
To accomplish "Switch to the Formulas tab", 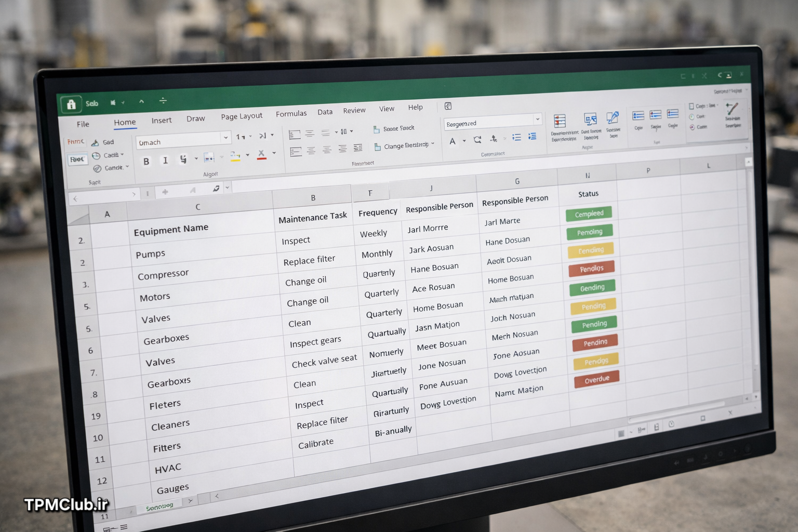I will click(x=291, y=114).
